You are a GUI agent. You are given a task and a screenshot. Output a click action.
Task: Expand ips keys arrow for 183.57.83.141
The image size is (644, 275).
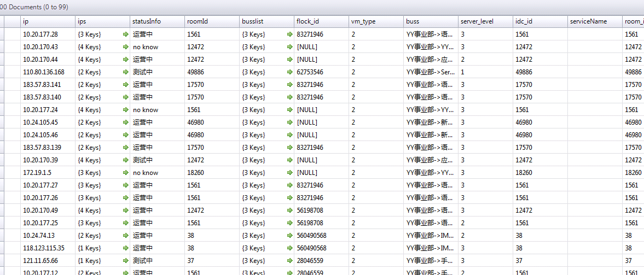(126, 85)
